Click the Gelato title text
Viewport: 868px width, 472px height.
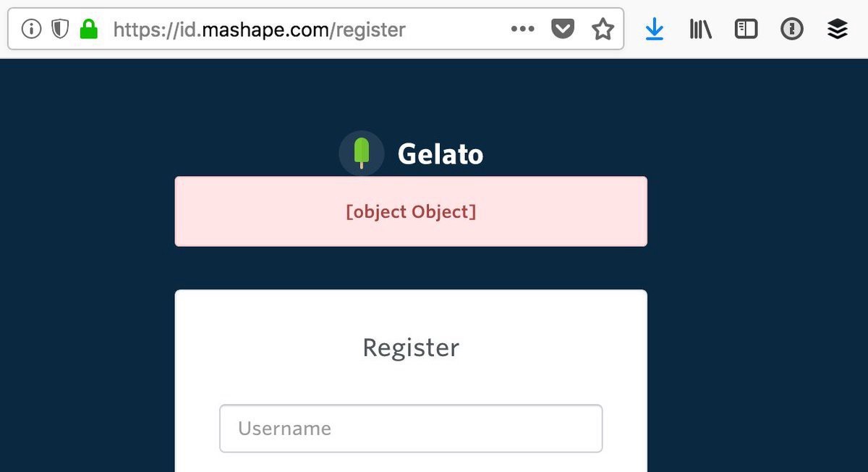click(440, 153)
